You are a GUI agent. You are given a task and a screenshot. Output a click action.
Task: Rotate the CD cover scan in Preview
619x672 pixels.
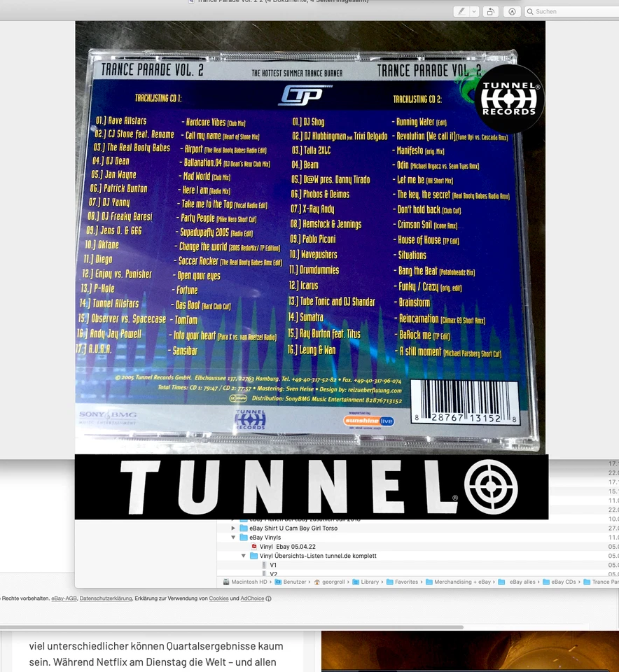[489, 11]
